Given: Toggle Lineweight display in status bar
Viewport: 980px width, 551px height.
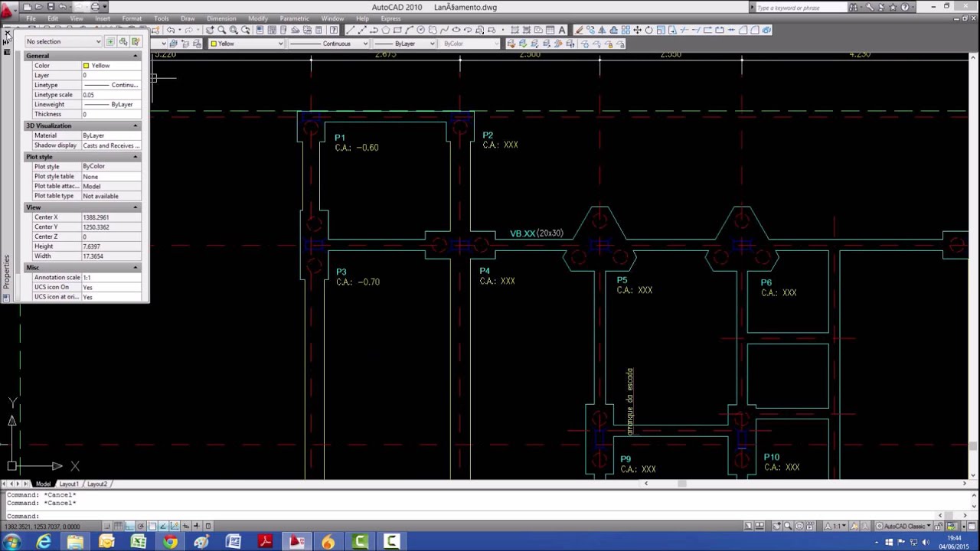Looking at the screenshot, I should 197,527.
